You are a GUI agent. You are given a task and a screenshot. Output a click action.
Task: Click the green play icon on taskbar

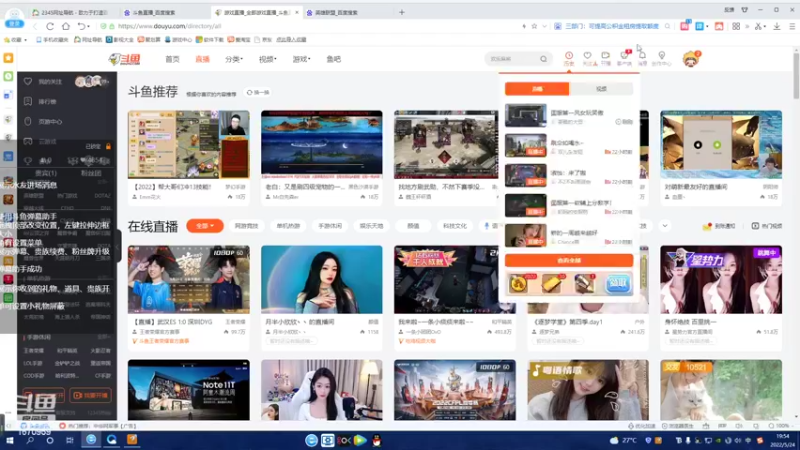[x=360, y=440]
